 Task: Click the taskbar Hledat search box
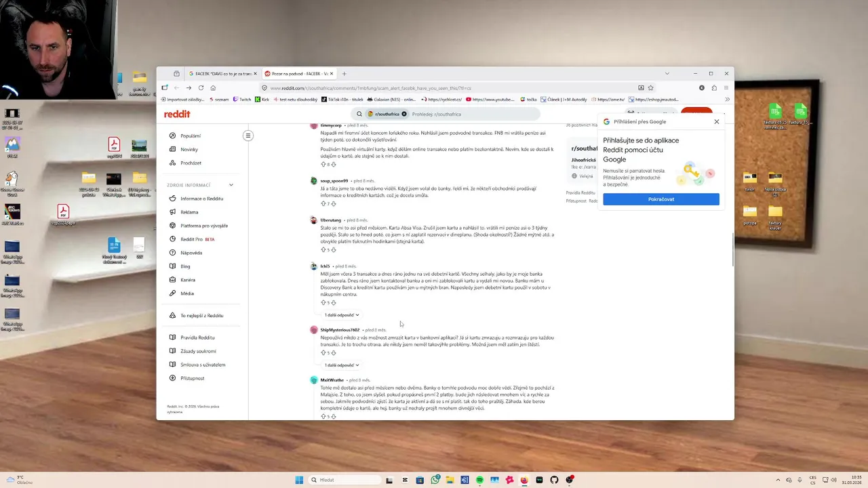(344, 480)
